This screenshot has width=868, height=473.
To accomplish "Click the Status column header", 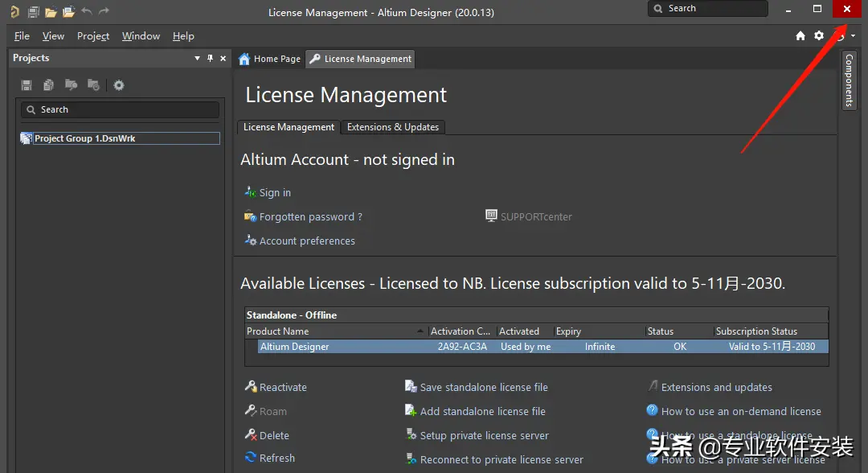I will 679,331.
